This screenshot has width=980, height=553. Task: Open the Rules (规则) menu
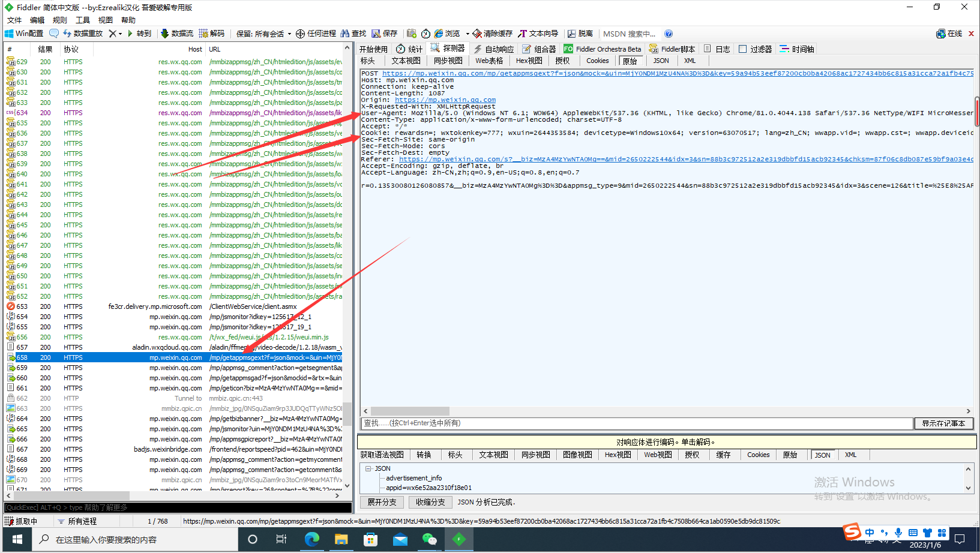pos(60,20)
